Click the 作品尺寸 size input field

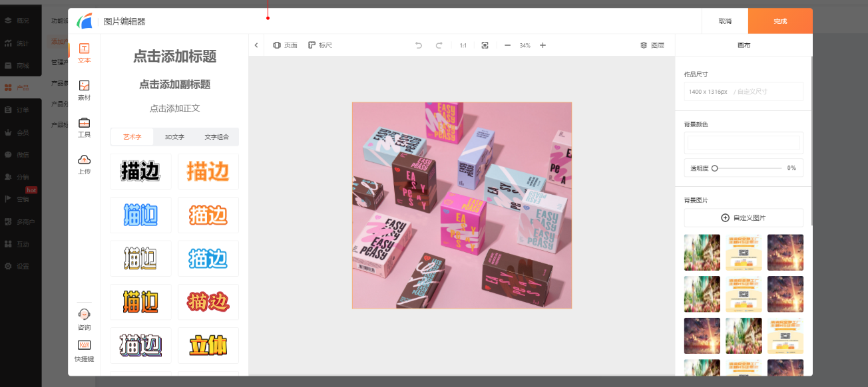tap(744, 91)
